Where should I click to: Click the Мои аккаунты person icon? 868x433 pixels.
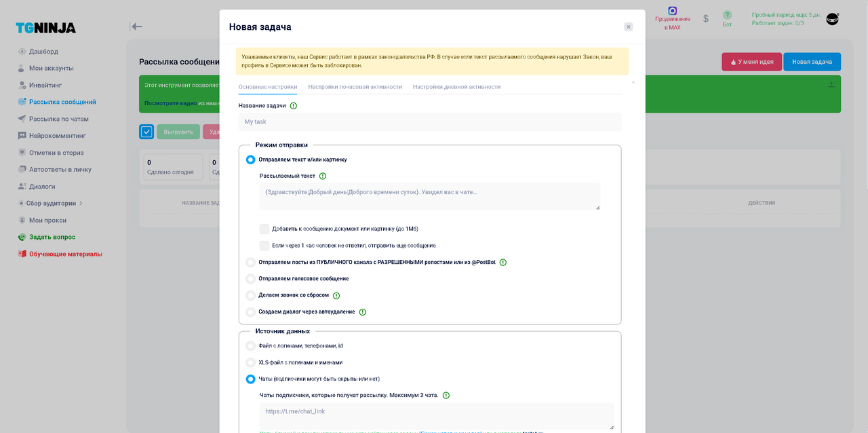click(22, 68)
